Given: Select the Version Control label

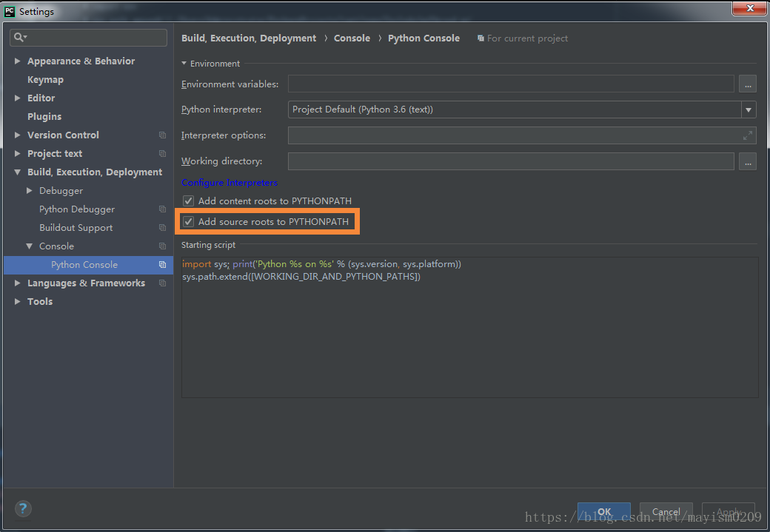Looking at the screenshot, I should [63, 135].
